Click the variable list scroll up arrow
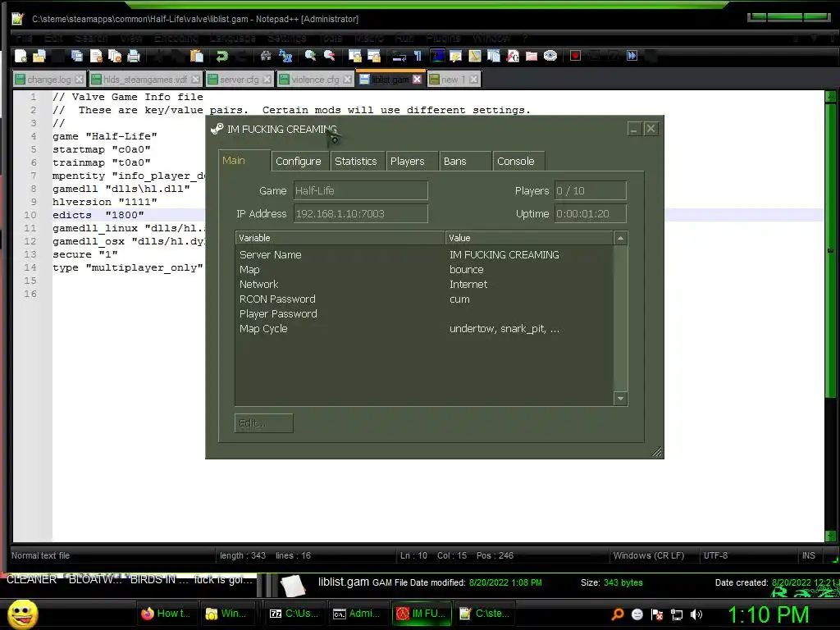This screenshot has height=630, width=840. click(620, 239)
